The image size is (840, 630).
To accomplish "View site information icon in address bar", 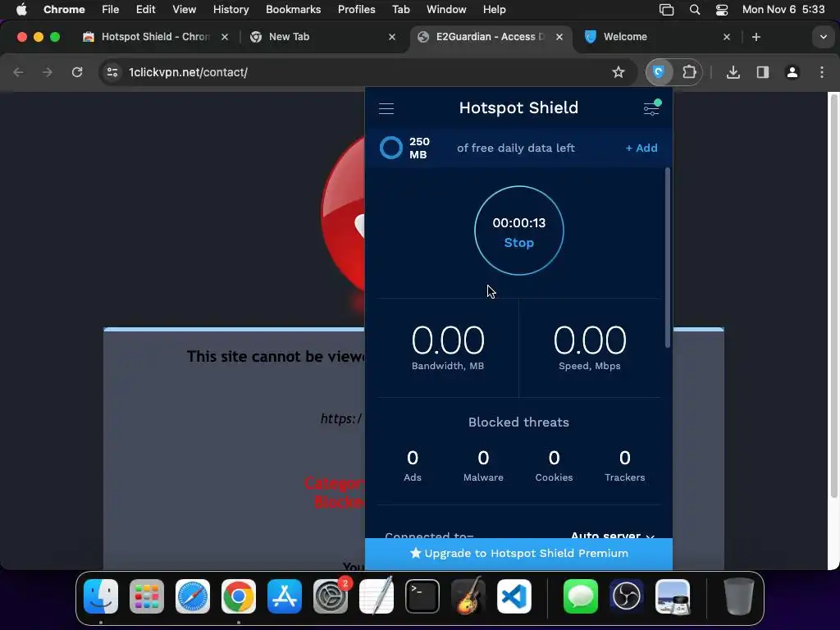I will pyautogui.click(x=112, y=72).
